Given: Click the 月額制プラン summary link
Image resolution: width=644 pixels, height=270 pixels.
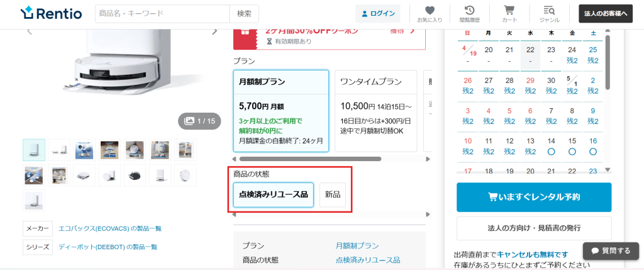Looking at the screenshot, I should 357,245.
